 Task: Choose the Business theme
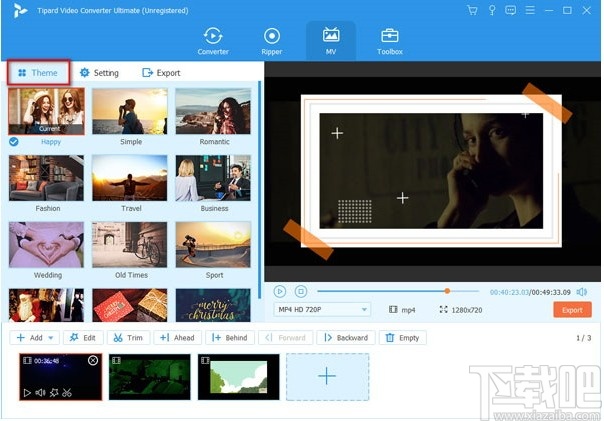[213, 178]
